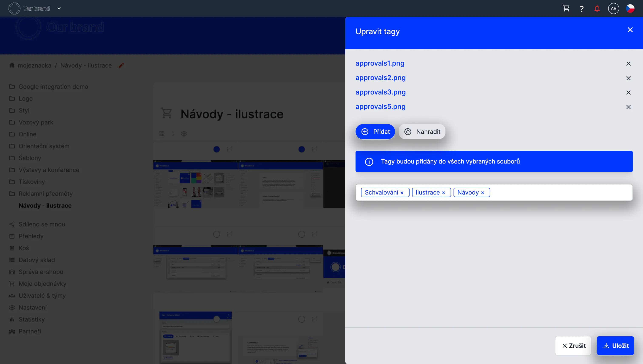This screenshot has height=364, width=643.
Task: Open the shopping cart icon in top bar
Action: [566, 8]
